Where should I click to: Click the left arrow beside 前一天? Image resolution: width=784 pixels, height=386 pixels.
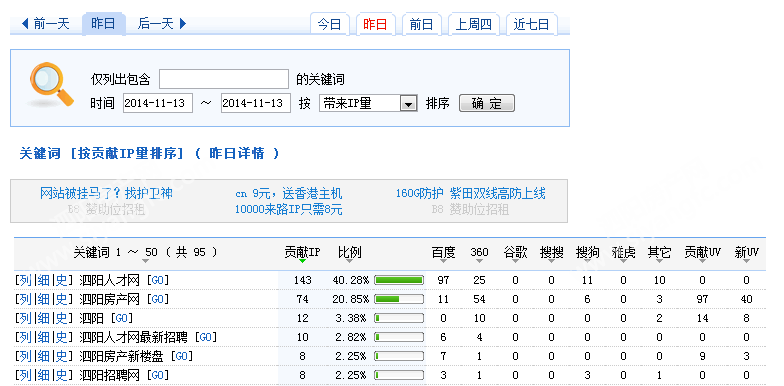pyautogui.click(x=26, y=24)
